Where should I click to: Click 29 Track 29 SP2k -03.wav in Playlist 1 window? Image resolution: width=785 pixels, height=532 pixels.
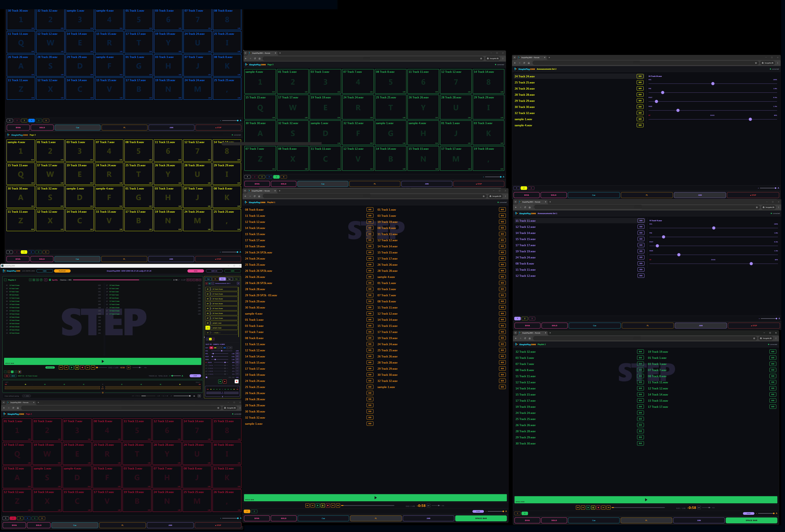coord(261,295)
